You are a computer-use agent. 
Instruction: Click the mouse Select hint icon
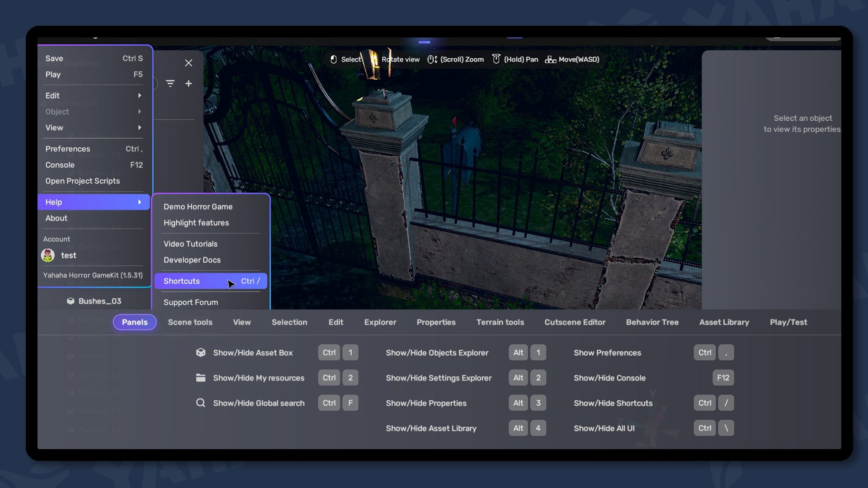(x=334, y=59)
